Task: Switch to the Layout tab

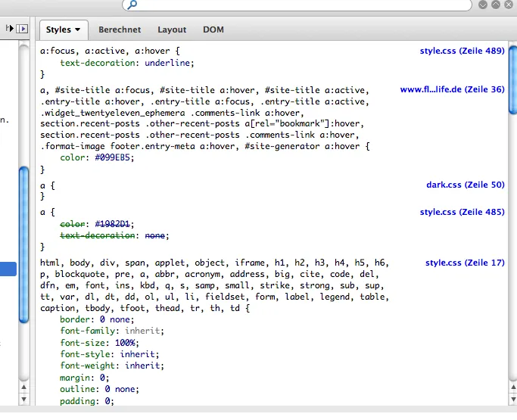Action: [172, 30]
